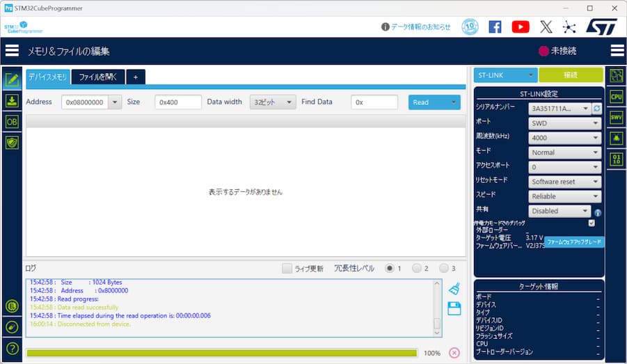
Task: Open the Disabled shared dropdown
Action: pyautogui.click(x=559, y=211)
